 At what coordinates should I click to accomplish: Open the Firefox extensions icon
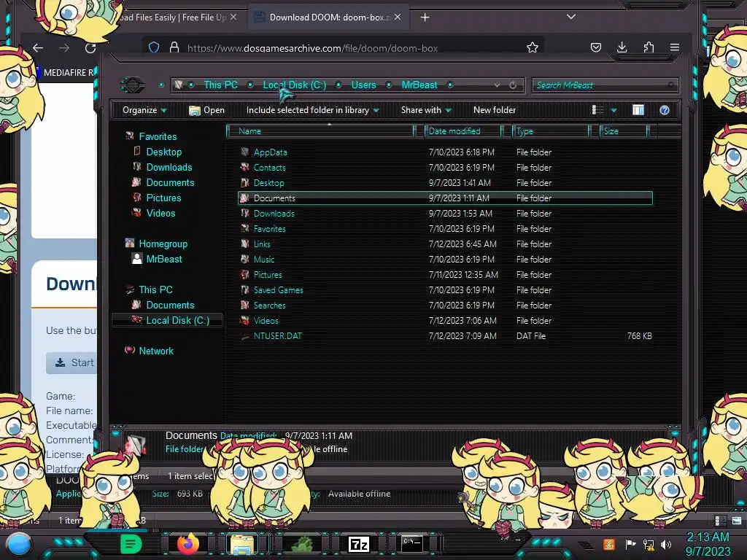click(x=649, y=47)
